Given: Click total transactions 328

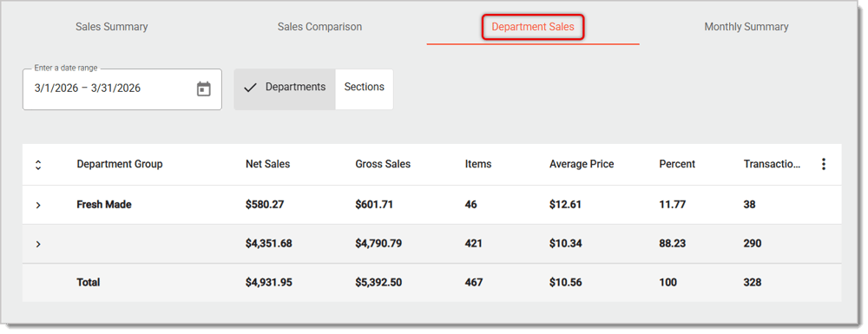Looking at the screenshot, I should (753, 283).
